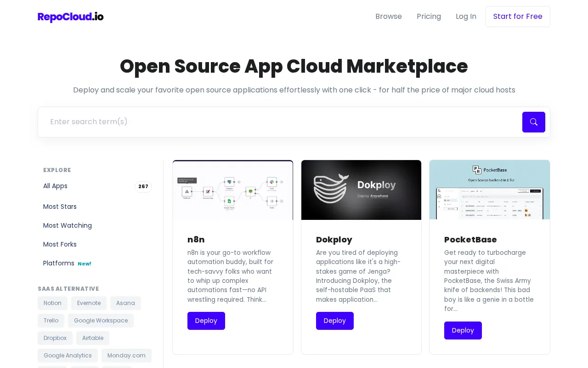Viewport: 588px width, 368px height.
Task: Filter by Notion alternative tag
Action: tap(52, 303)
